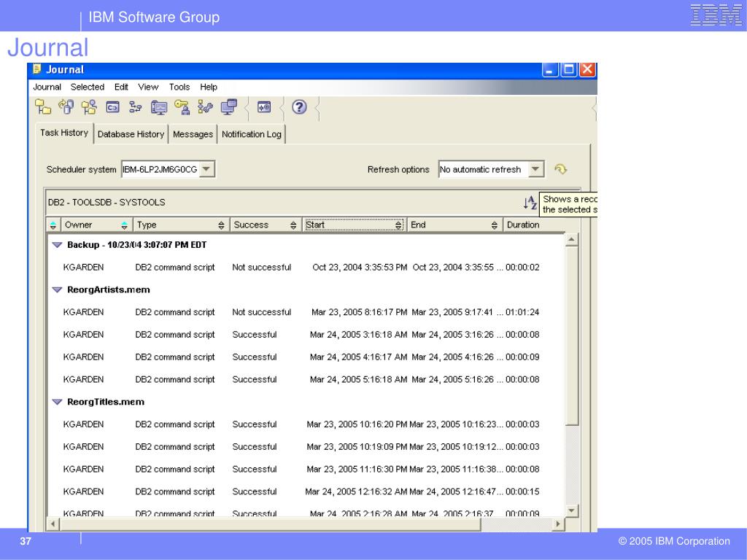Open the Task Center toolbar icon
The image size is (747, 560).
pyautogui.click(x=136, y=107)
